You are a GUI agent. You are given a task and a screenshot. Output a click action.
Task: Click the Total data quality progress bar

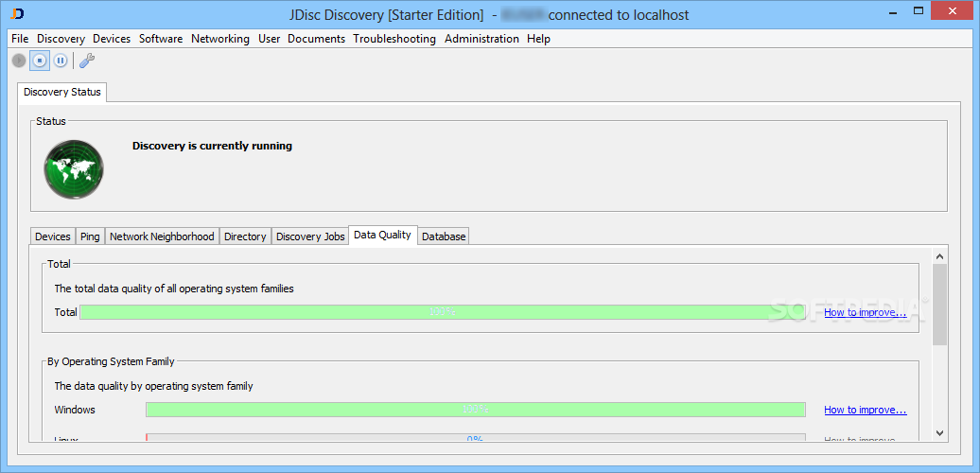click(x=442, y=312)
